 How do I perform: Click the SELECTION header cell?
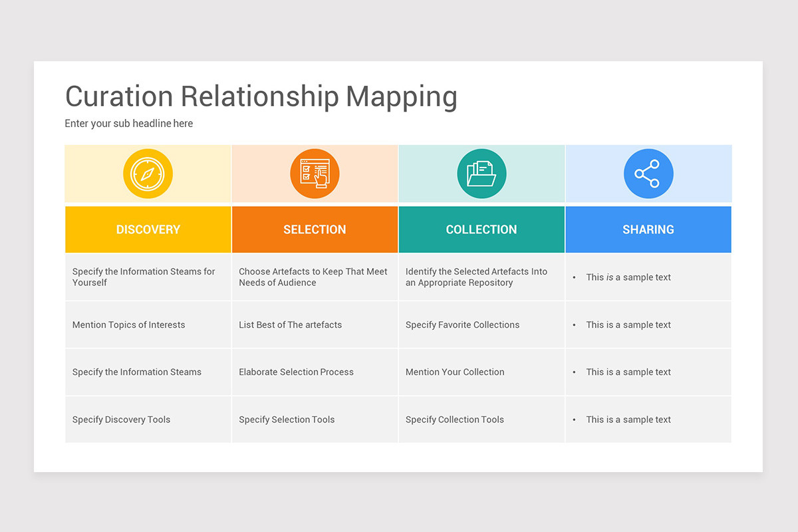click(x=315, y=229)
